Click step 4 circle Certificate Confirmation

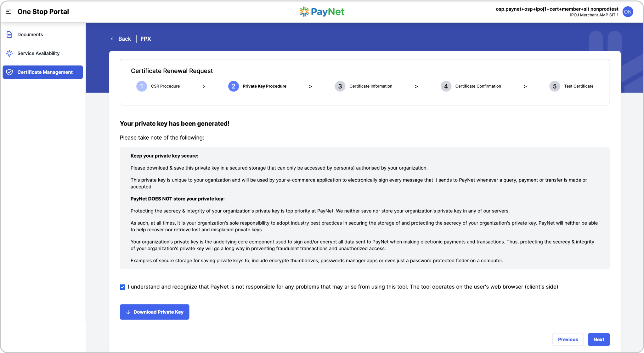pyautogui.click(x=446, y=86)
